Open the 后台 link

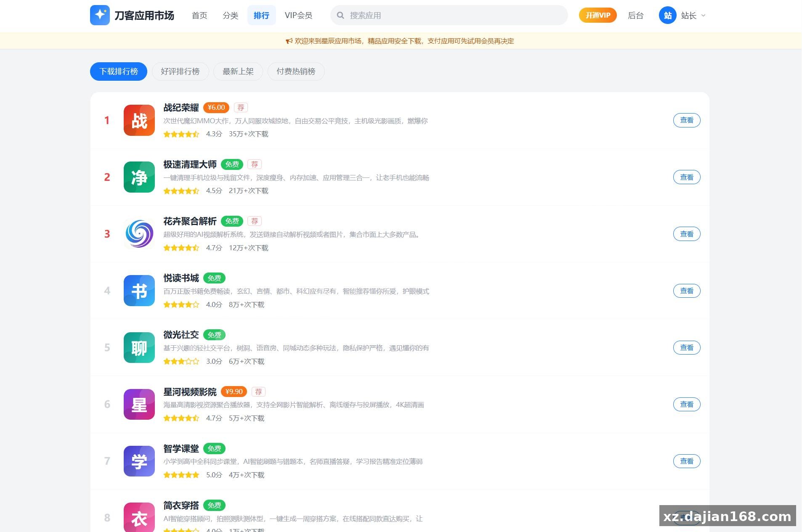pos(635,16)
